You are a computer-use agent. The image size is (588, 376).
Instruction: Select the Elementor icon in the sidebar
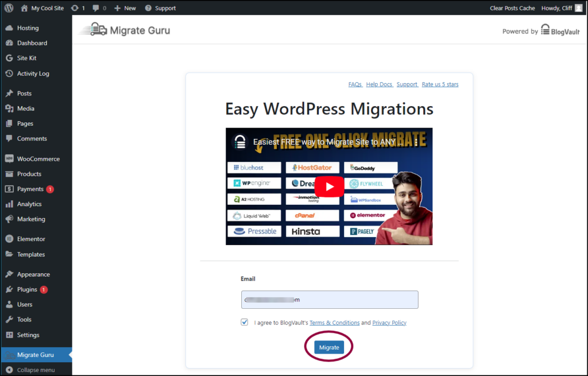10,238
